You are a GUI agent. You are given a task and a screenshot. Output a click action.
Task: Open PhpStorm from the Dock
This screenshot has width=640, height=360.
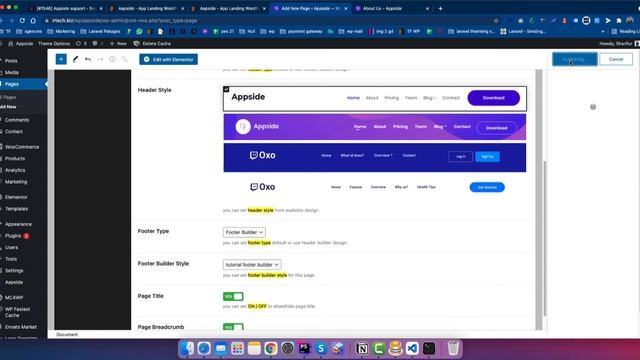(304, 349)
